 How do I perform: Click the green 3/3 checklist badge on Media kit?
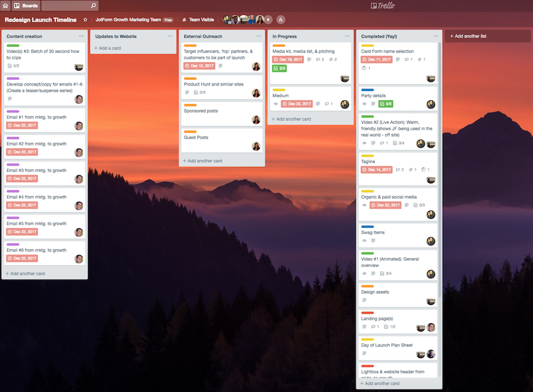(x=279, y=68)
